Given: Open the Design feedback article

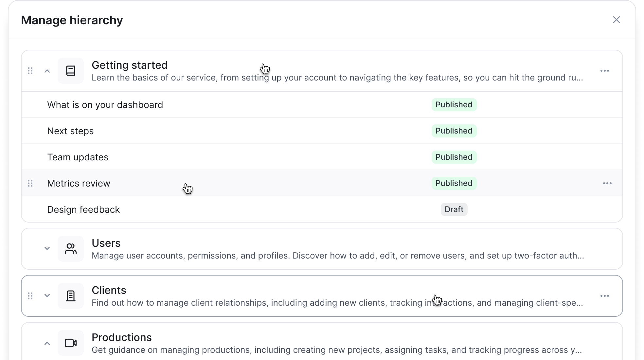Looking at the screenshot, I should [83, 209].
